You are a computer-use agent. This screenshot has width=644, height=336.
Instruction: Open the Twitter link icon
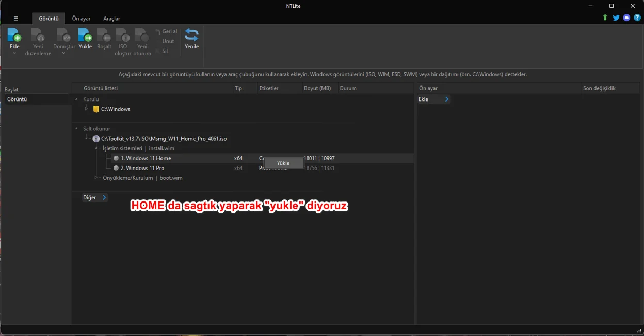point(616,18)
